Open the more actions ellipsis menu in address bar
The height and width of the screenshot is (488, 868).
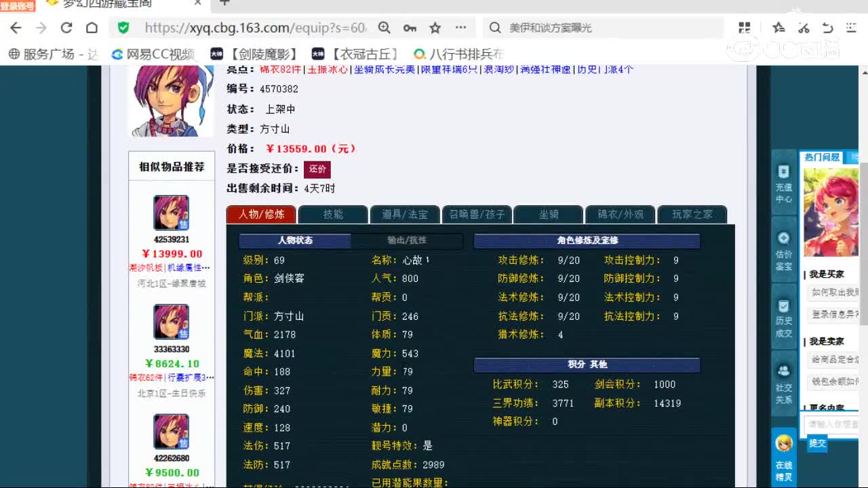pos(460,27)
